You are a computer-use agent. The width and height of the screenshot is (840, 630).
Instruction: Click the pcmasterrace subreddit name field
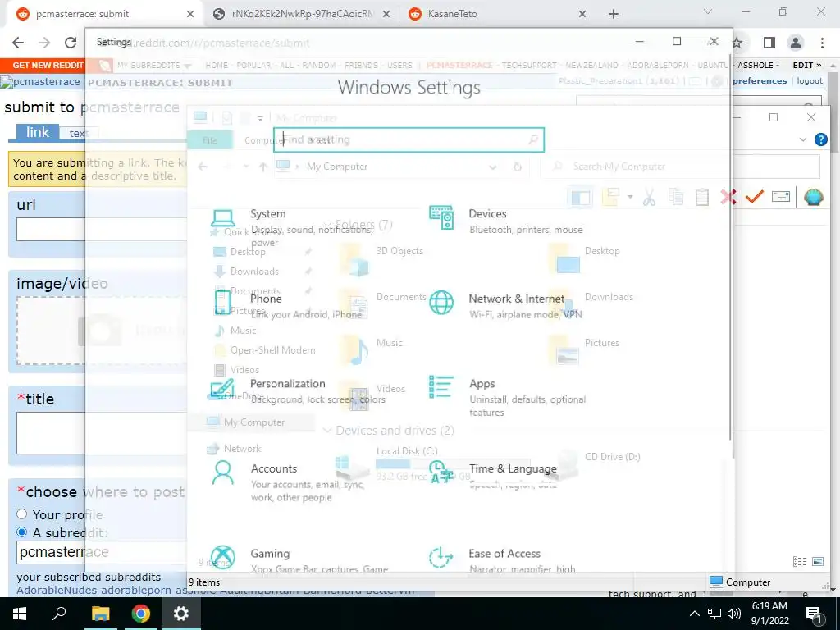(102, 552)
